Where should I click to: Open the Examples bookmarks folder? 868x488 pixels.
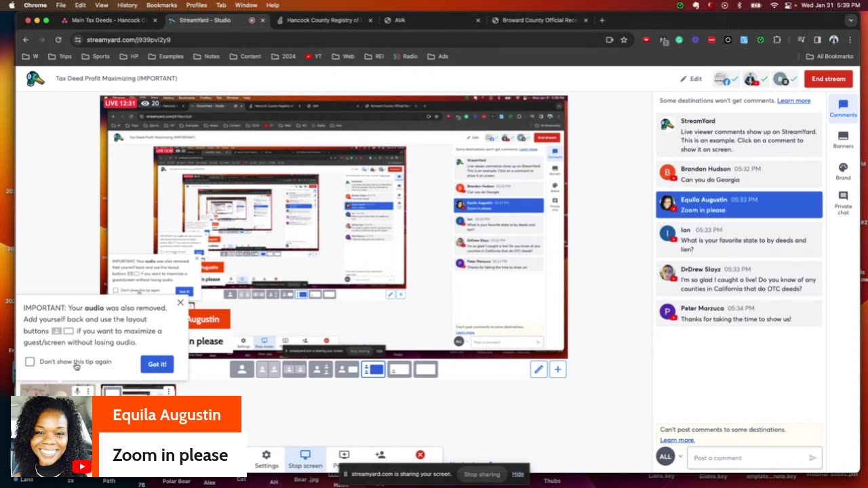(165, 56)
